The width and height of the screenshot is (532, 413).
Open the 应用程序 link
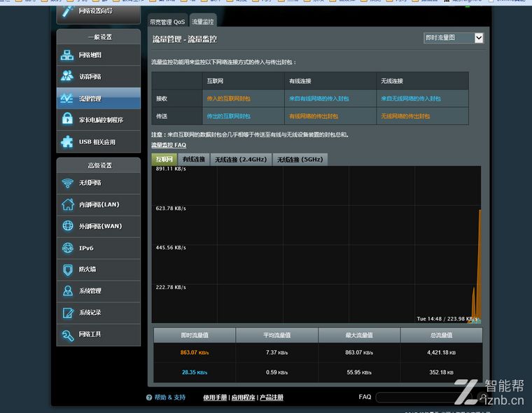coord(244,398)
